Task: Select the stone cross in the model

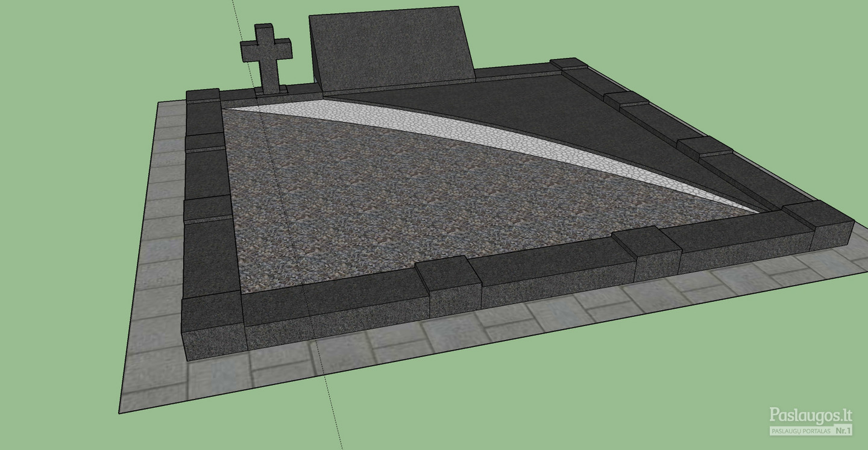Action: click(x=266, y=58)
